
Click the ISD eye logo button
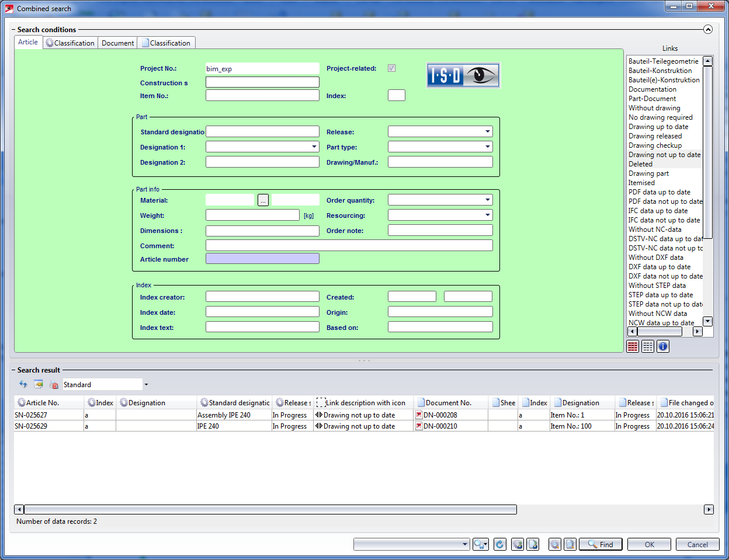coord(463,75)
